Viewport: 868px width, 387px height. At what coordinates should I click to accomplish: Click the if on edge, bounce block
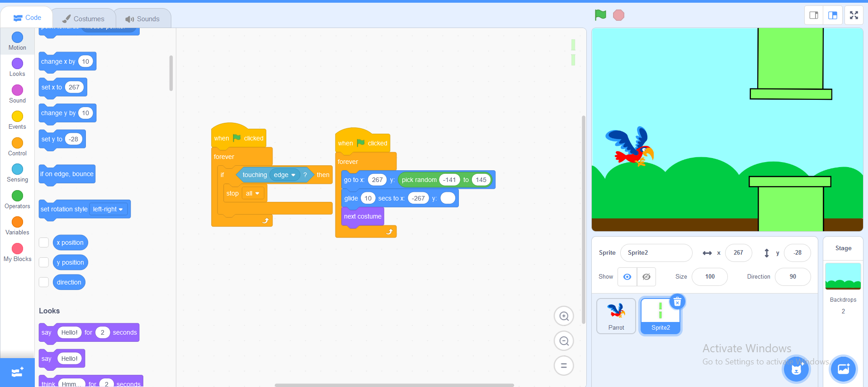(67, 174)
